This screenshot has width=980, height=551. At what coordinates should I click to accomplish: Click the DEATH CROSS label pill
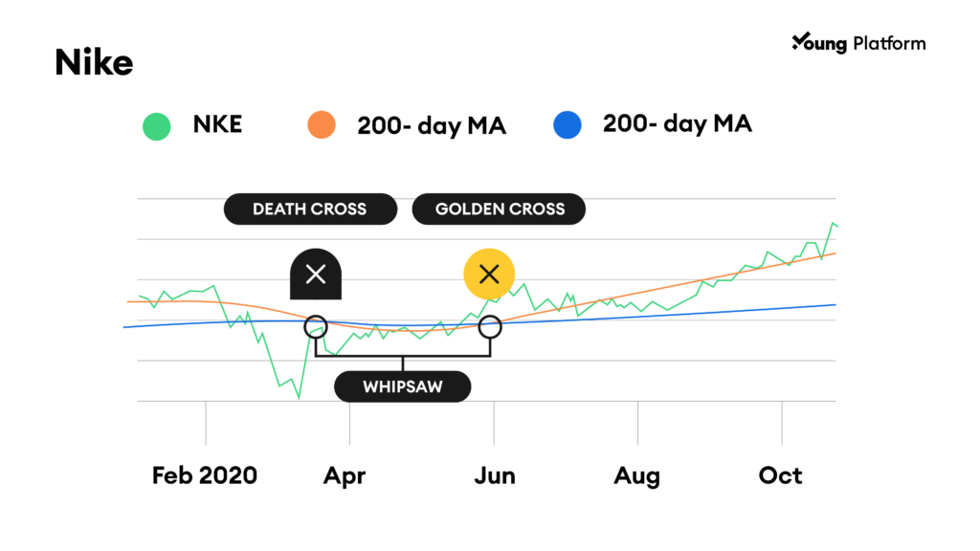click(310, 209)
